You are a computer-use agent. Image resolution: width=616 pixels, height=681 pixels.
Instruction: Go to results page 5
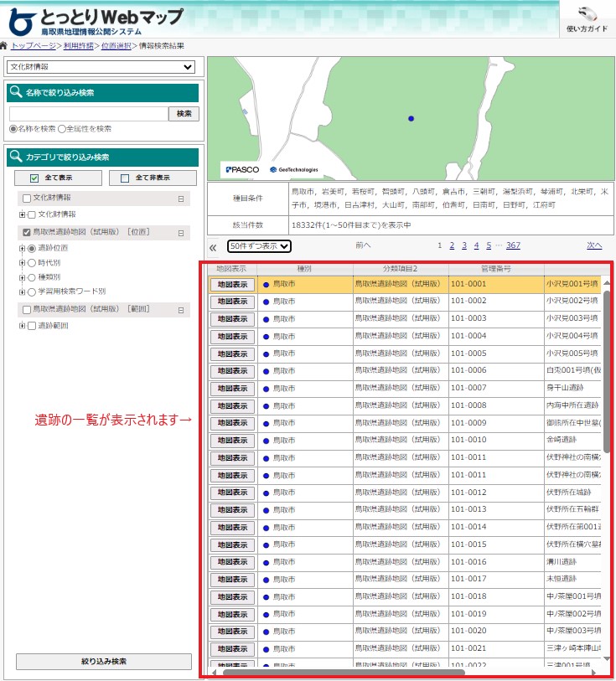(489, 245)
